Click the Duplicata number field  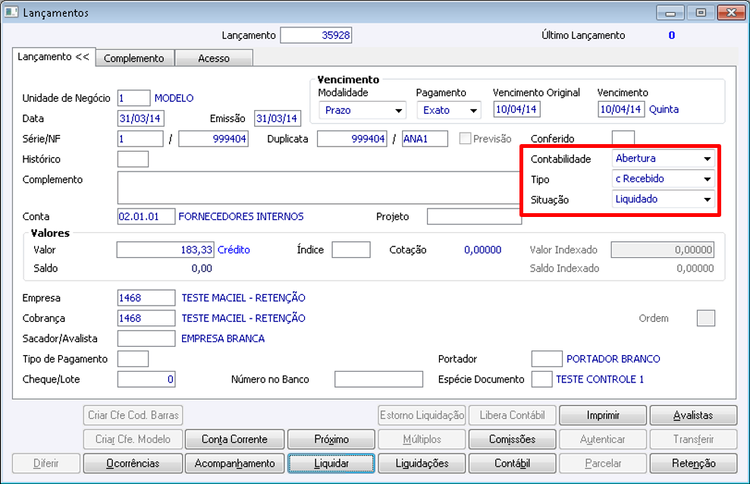352,139
